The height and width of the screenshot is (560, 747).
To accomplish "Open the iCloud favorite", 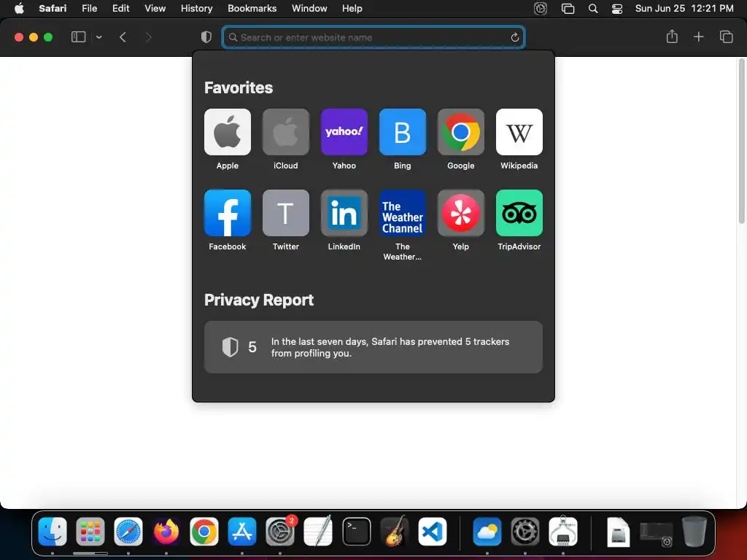I will click(x=285, y=132).
